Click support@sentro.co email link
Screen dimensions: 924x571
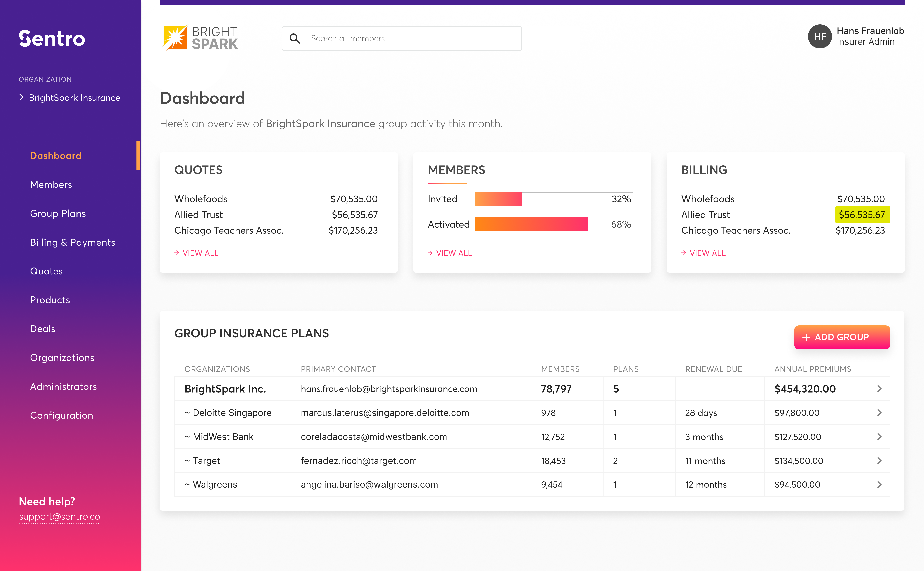pyautogui.click(x=60, y=517)
